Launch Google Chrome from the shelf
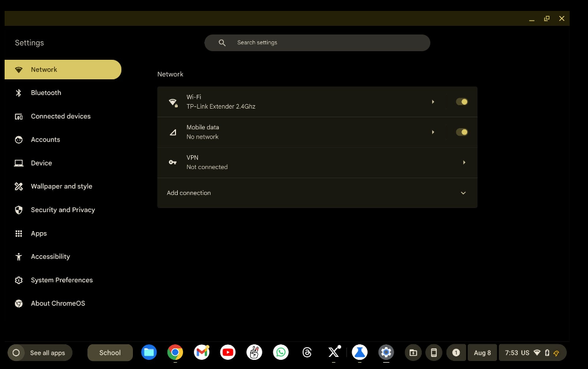The height and width of the screenshot is (369, 588). 175,352
